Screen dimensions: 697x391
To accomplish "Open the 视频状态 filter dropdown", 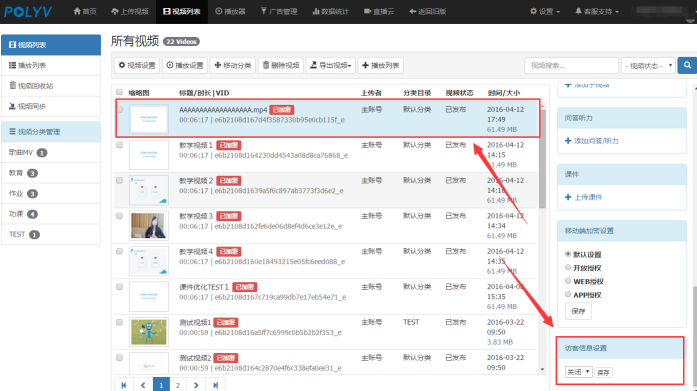I will (x=648, y=66).
